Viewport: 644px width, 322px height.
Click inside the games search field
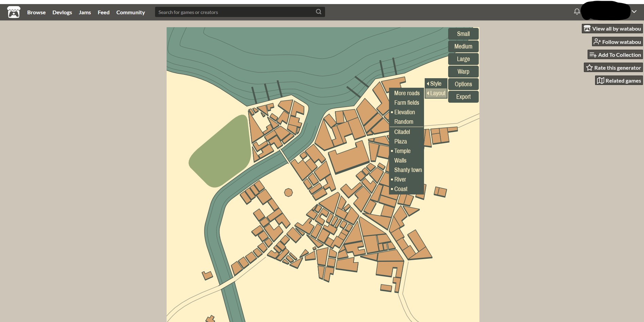pyautogui.click(x=238, y=12)
